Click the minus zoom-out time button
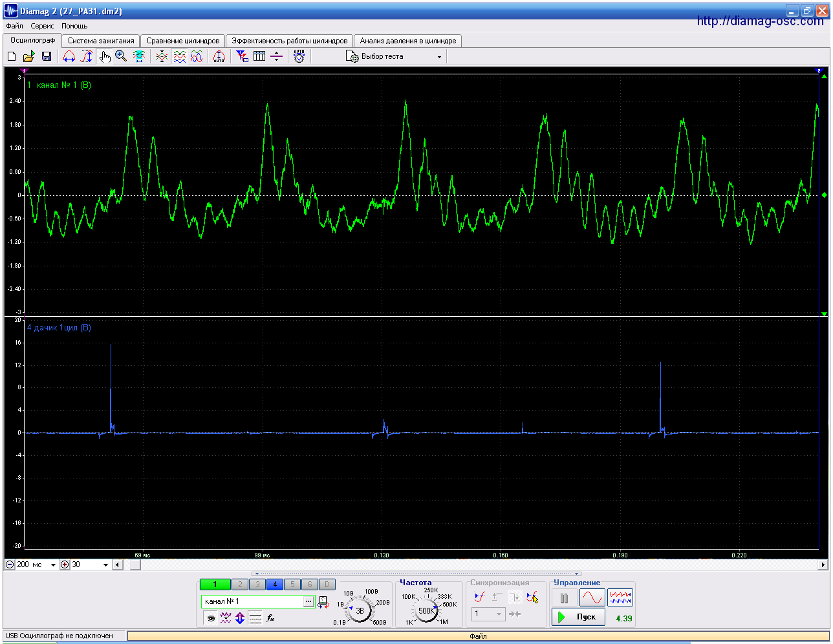 pos(10,564)
